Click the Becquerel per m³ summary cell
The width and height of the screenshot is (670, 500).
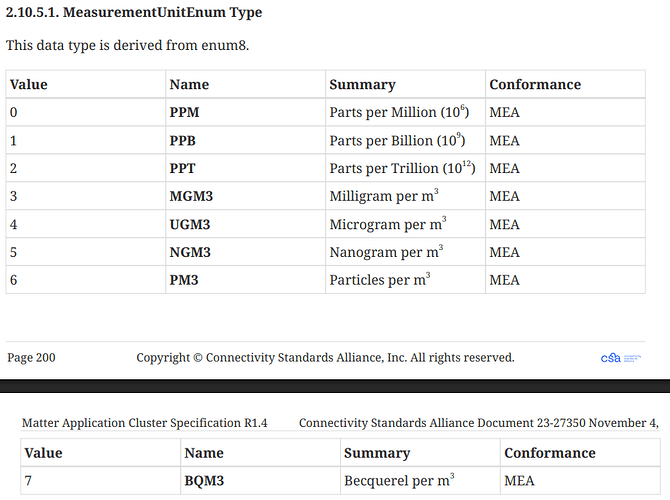(x=399, y=481)
